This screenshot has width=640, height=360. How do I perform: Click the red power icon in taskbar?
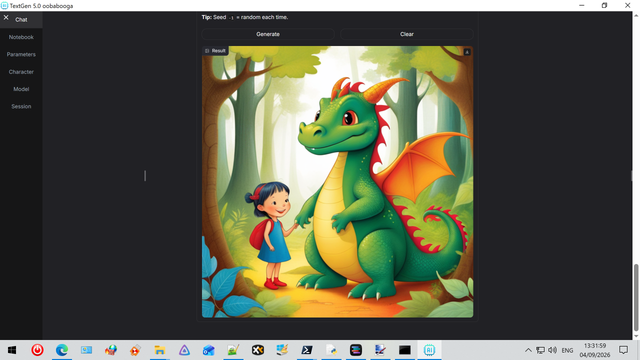[x=37, y=350]
